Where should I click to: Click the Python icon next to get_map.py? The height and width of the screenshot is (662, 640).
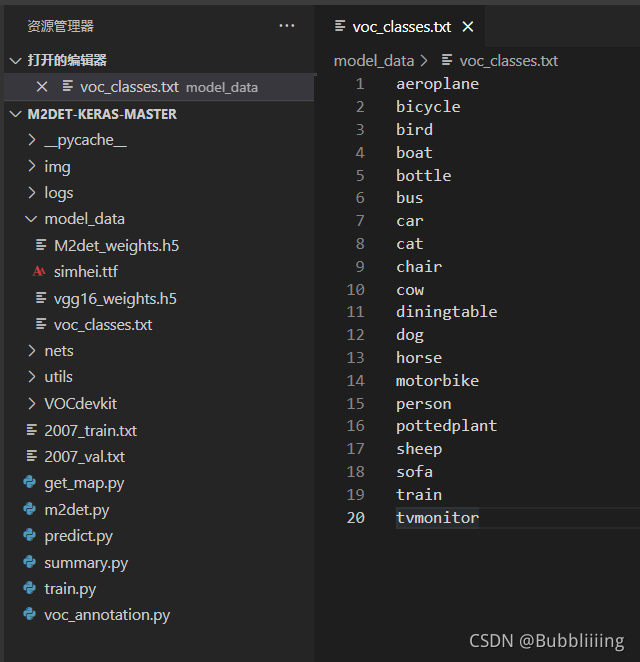(30, 483)
